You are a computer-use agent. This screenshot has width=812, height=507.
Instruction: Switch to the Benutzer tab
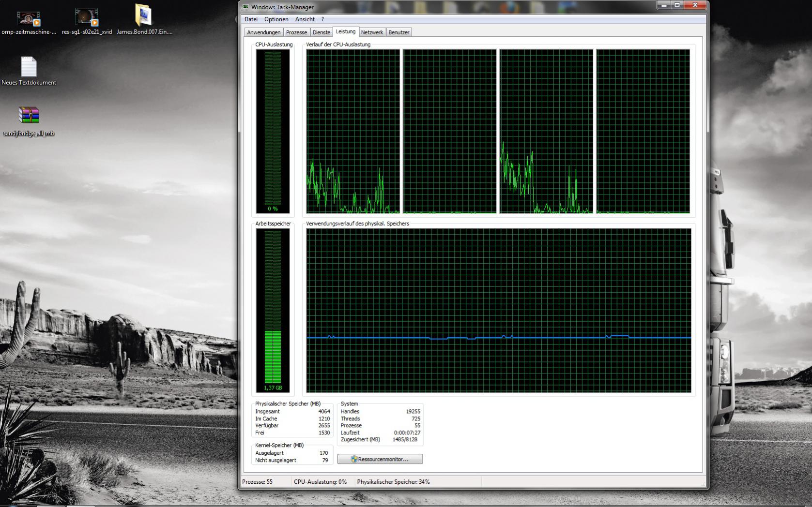399,32
